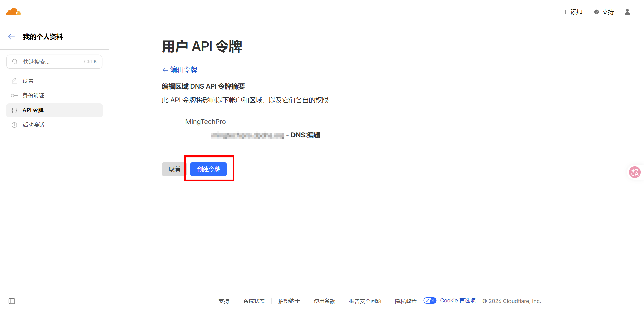This screenshot has height=311, width=644.
Task: Open the 报告安全问题 footer link
Action: coord(365,301)
